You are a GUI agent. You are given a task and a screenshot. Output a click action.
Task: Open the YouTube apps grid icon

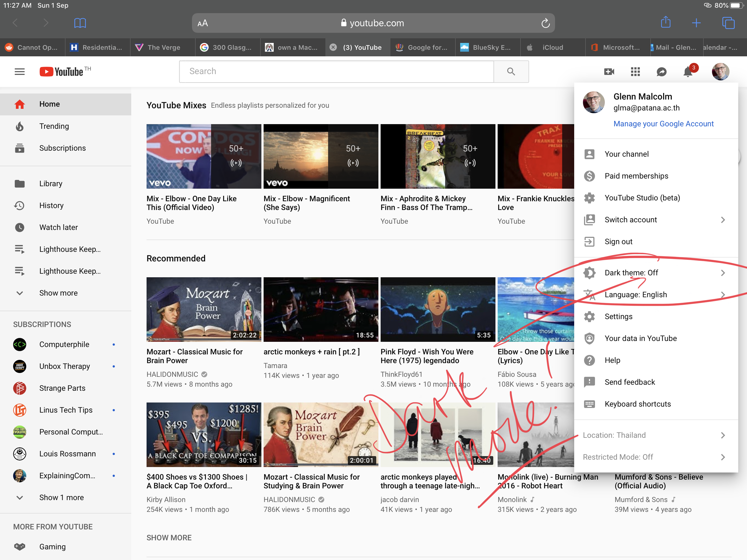[635, 72]
